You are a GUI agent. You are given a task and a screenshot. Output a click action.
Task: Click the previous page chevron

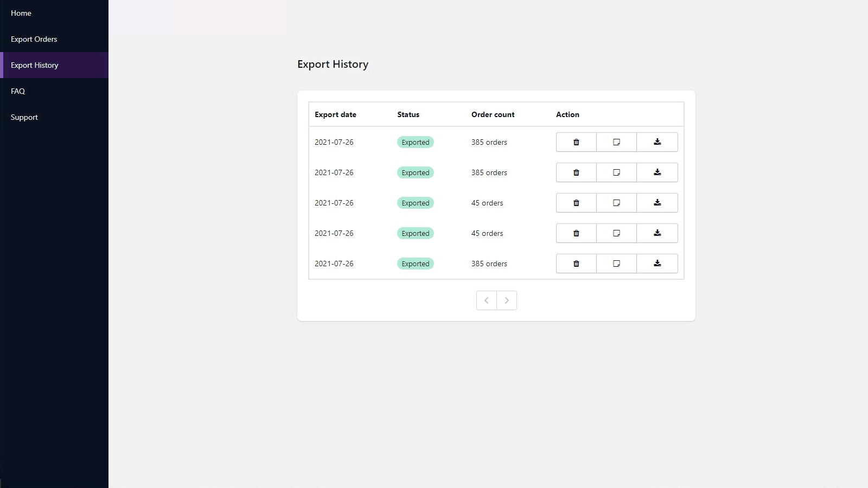tap(486, 300)
